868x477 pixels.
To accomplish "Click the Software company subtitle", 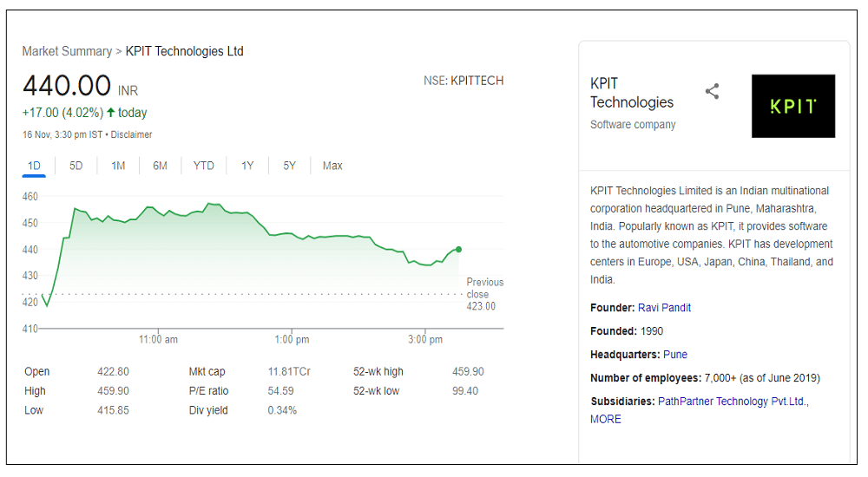I will [633, 125].
